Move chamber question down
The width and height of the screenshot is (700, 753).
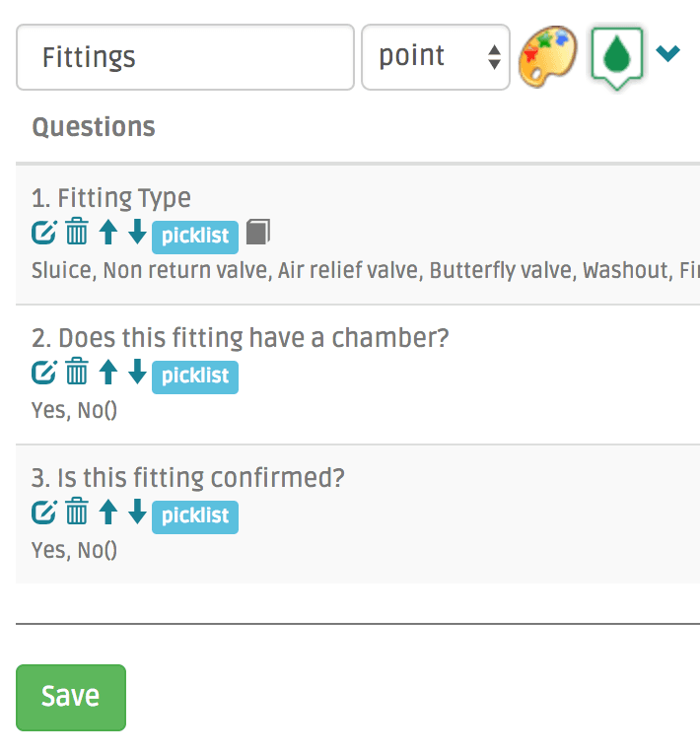point(137,374)
